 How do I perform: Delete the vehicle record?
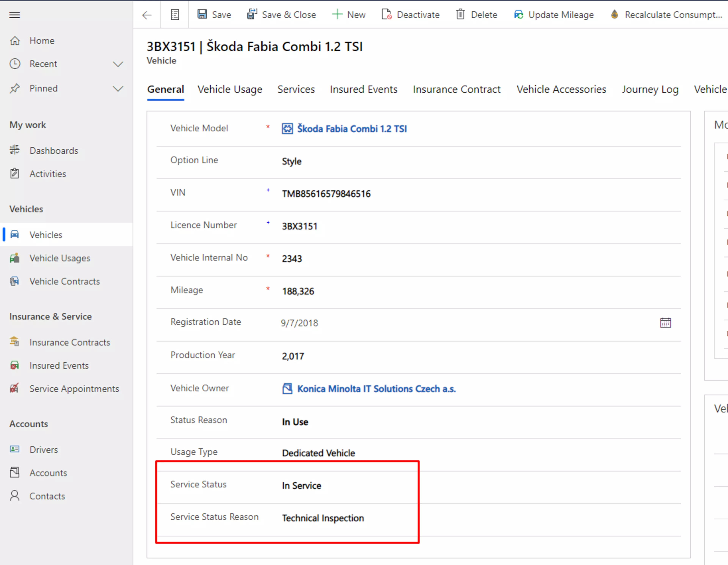(x=476, y=15)
